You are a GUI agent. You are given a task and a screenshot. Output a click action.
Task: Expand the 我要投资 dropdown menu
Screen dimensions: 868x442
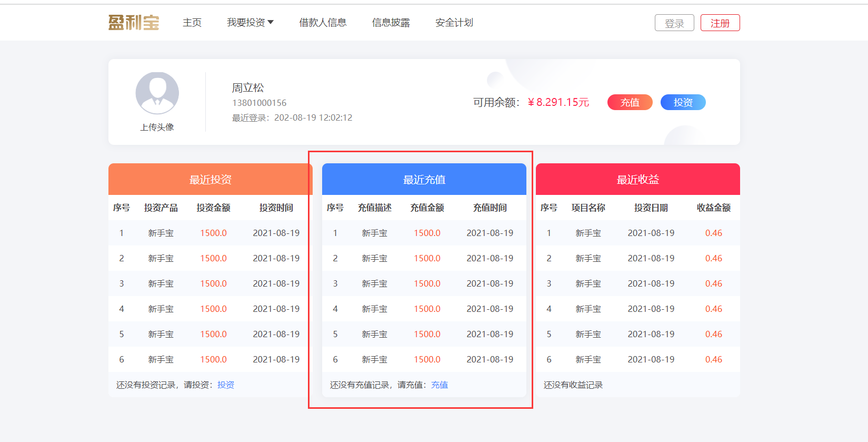[x=250, y=23]
